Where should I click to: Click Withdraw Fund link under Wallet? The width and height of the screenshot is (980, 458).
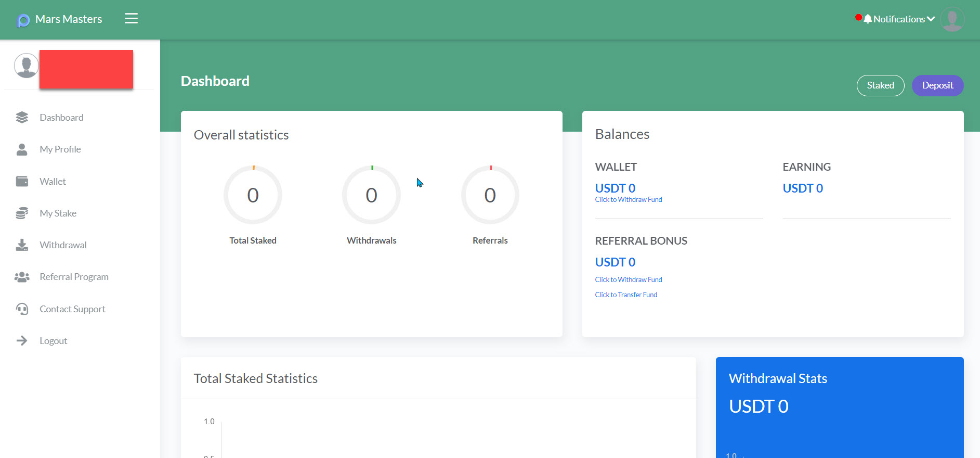[629, 200]
